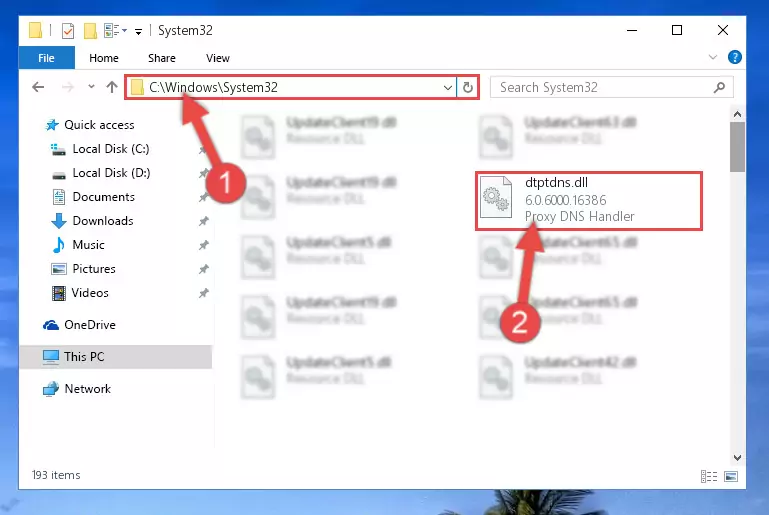
Task: Click the This PC monitor icon
Action: click(51, 357)
